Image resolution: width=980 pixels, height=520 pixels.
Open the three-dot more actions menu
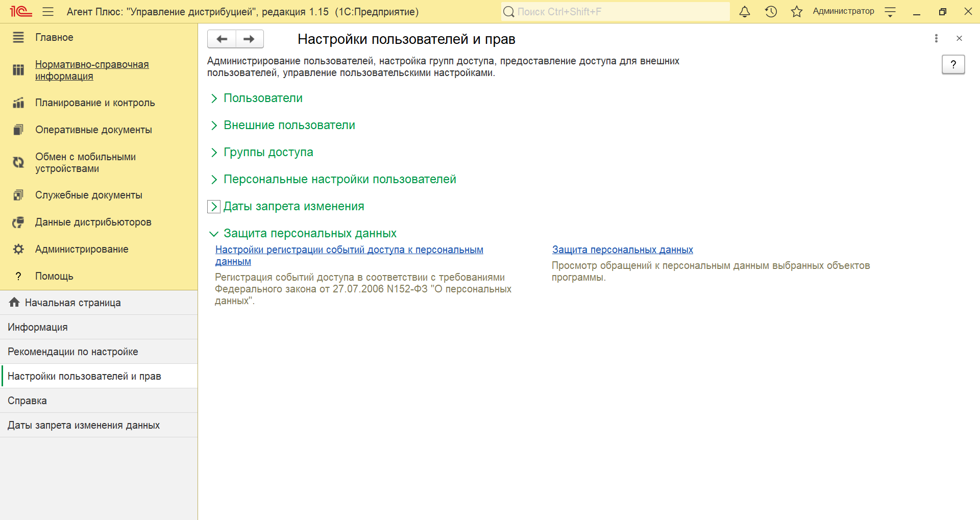pos(936,38)
